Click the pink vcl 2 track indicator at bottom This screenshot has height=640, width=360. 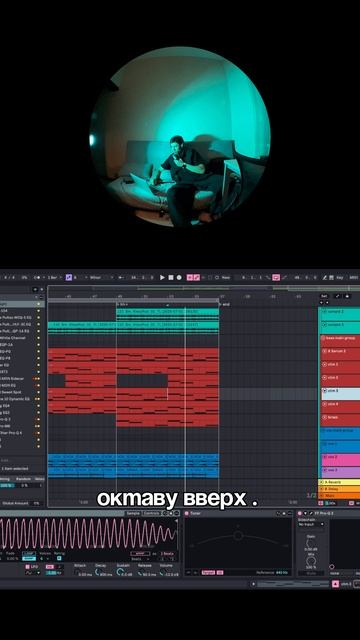(x=335, y=584)
